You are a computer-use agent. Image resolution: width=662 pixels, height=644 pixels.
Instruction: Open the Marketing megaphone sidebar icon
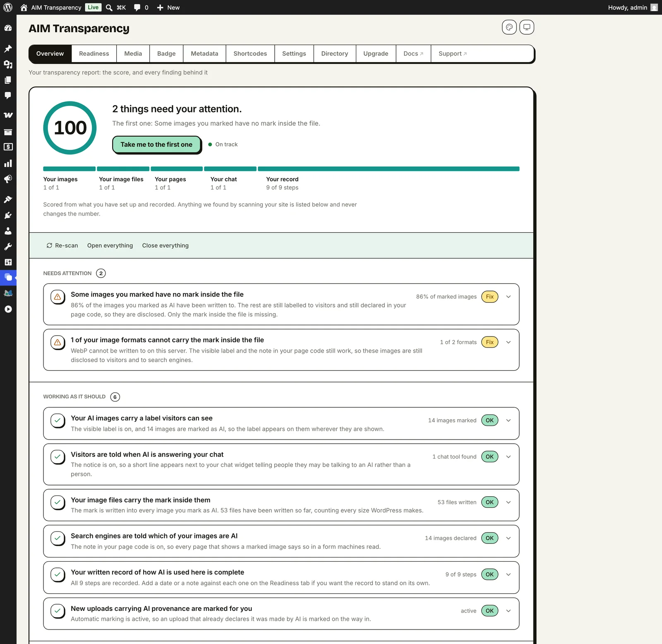8,179
